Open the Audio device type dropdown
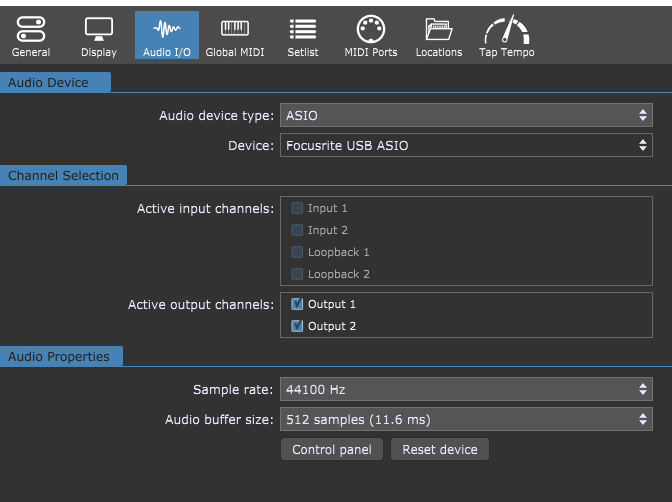This screenshot has width=672, height=502. pyautogui.click(x=466, y=116)
